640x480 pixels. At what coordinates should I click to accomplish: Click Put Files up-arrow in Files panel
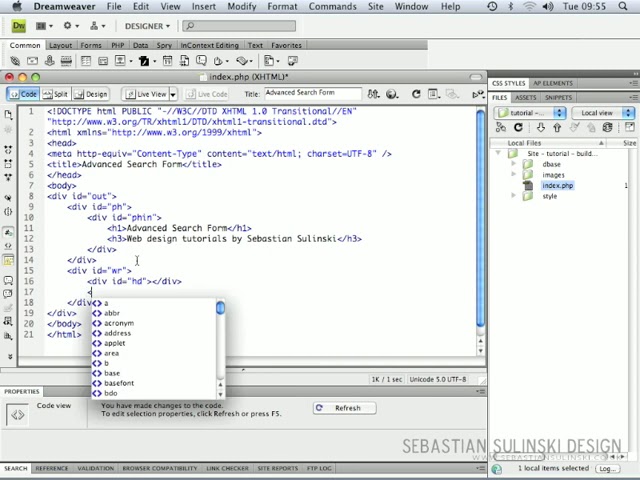coord(557,128)
